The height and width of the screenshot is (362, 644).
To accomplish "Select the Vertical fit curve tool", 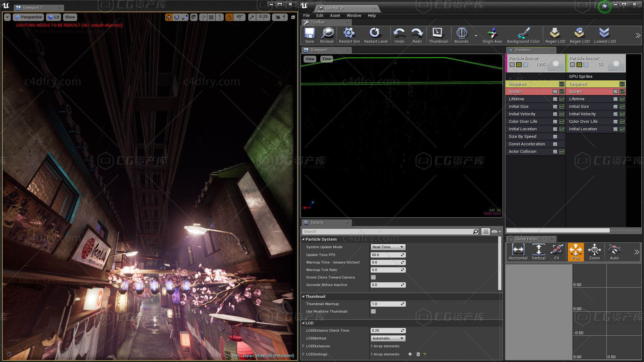I will pyautogui.click(x=539, y=252).
